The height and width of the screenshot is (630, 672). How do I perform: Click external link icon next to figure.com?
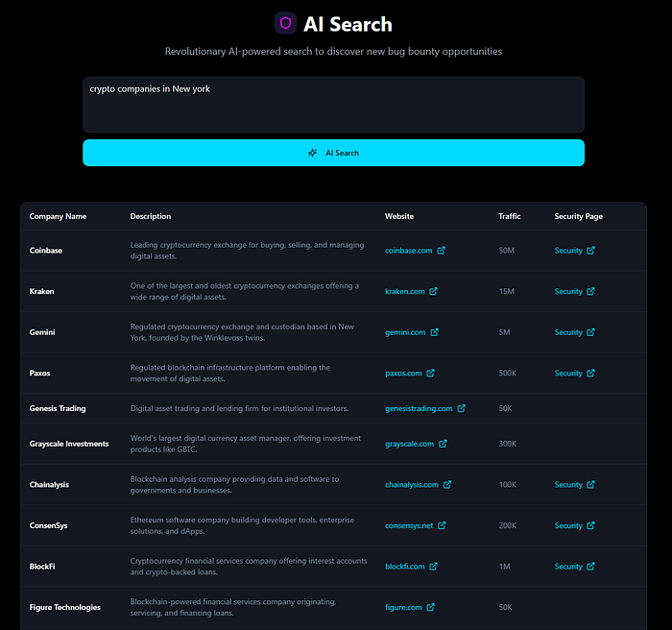tap(430, 607)
